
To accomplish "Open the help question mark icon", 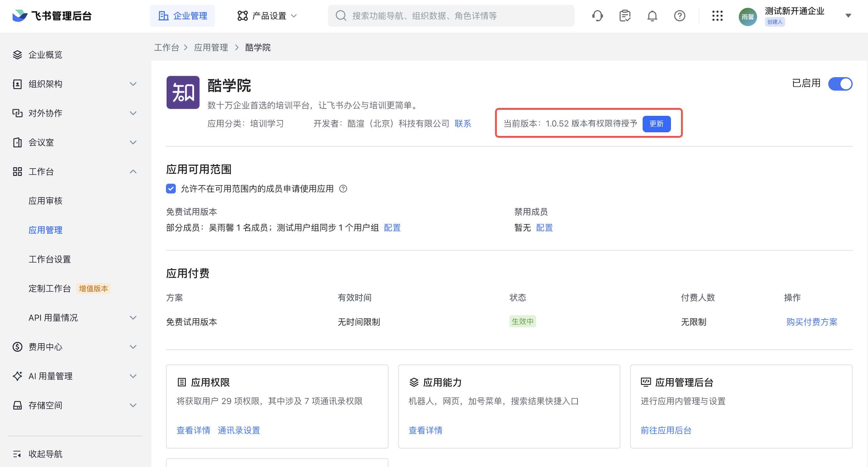I will [680, 16].
